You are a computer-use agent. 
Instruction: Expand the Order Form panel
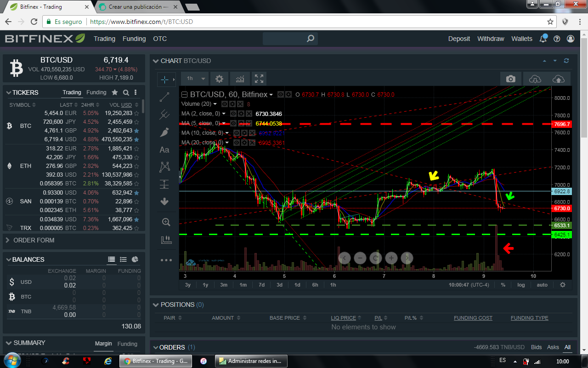(8, 240)
